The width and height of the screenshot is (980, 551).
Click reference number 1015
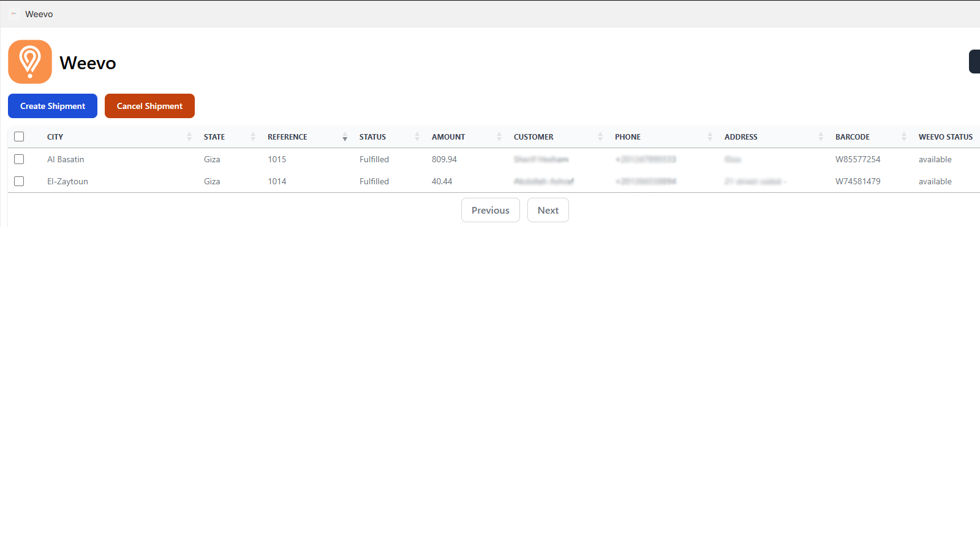point(277,159)
